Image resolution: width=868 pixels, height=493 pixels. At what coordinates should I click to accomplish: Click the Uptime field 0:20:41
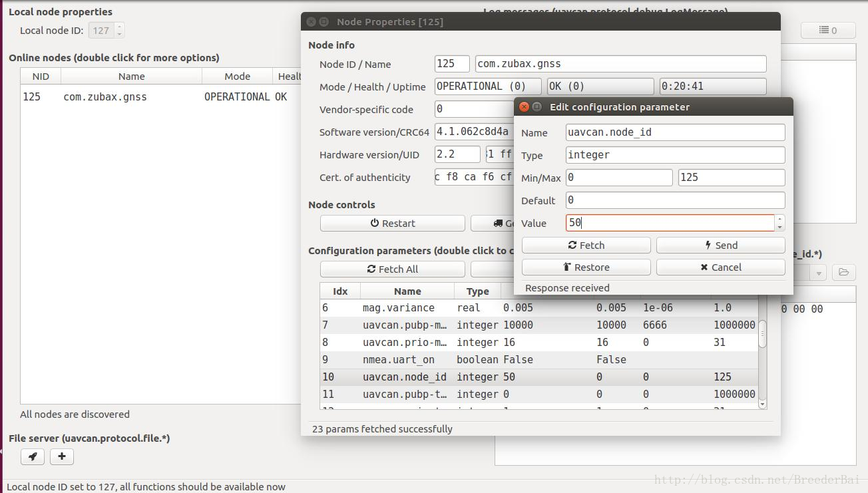pos(713,86)
